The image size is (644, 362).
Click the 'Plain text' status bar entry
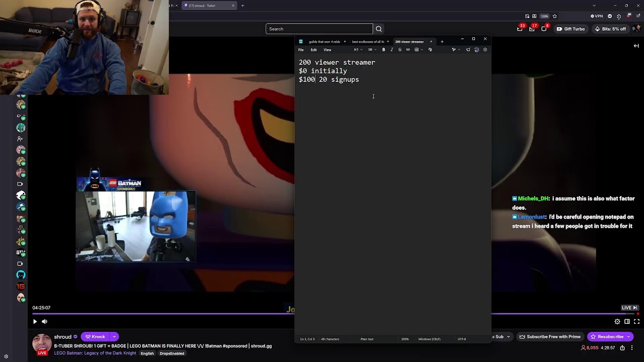[x=367, y=339]
